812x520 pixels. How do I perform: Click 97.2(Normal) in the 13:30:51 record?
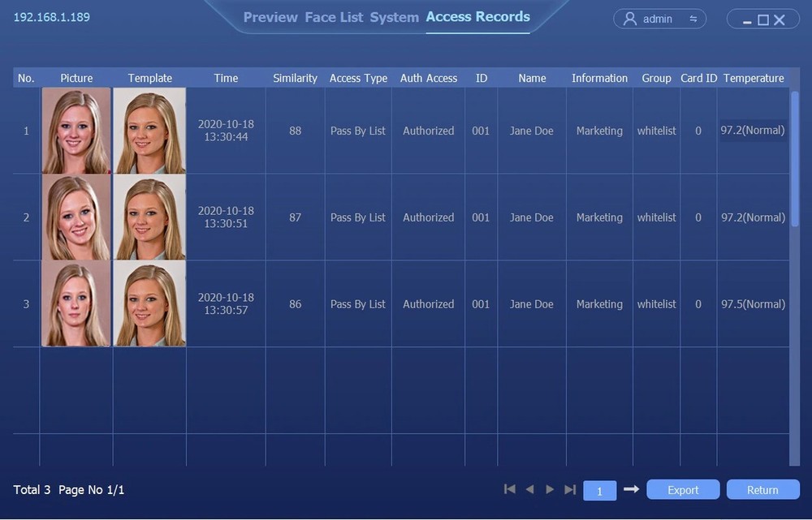(x=754, y=217)
